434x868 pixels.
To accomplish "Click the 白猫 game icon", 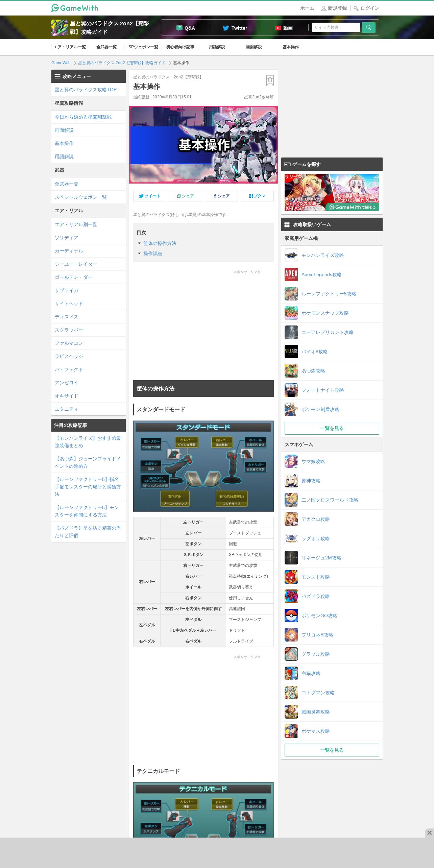I will tap(291, 673).
